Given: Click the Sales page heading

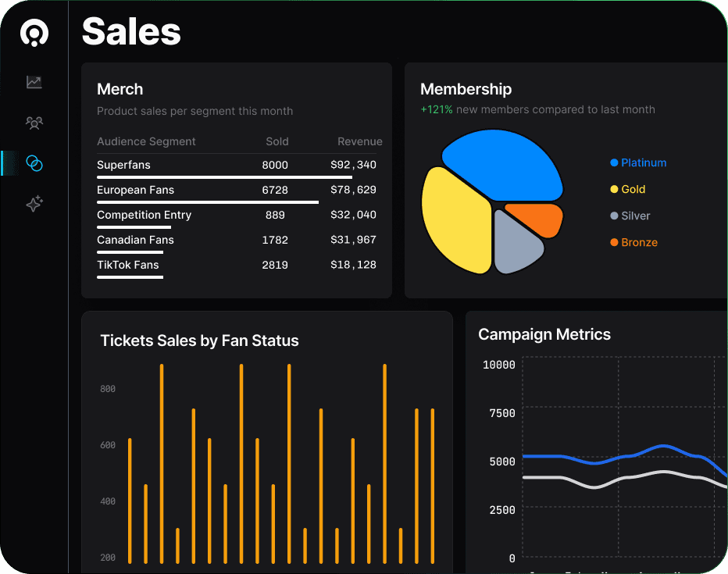Looking at the screenshot, I should coord(131,31).
